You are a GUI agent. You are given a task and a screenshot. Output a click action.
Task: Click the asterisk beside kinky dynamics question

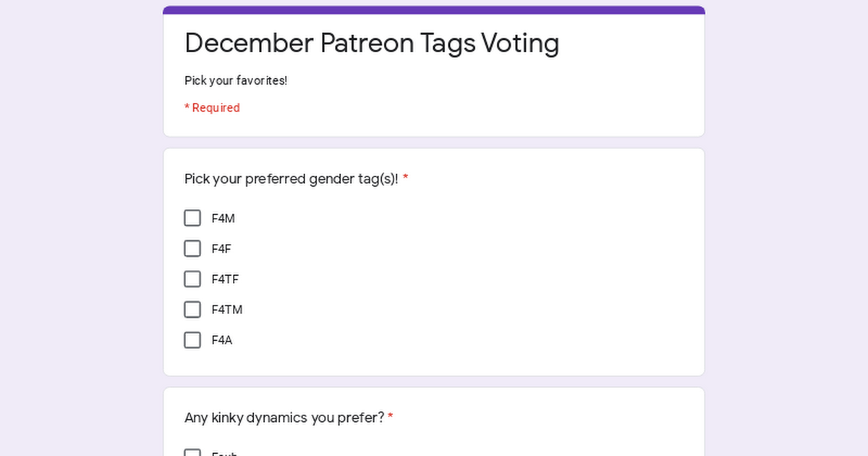[x=391, y=417]
